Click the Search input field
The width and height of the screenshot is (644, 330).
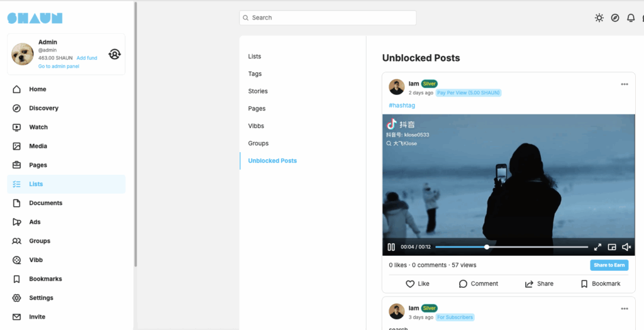coord(328,18)
